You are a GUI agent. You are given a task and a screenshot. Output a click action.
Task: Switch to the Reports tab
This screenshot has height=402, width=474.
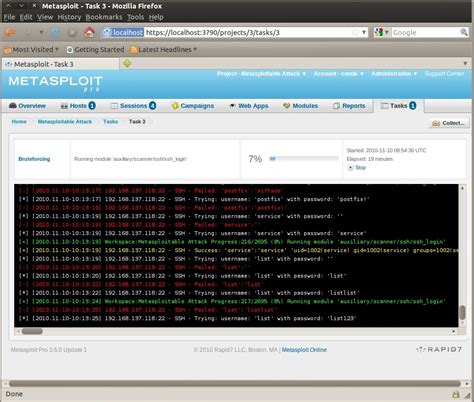(x=349, y=106)
